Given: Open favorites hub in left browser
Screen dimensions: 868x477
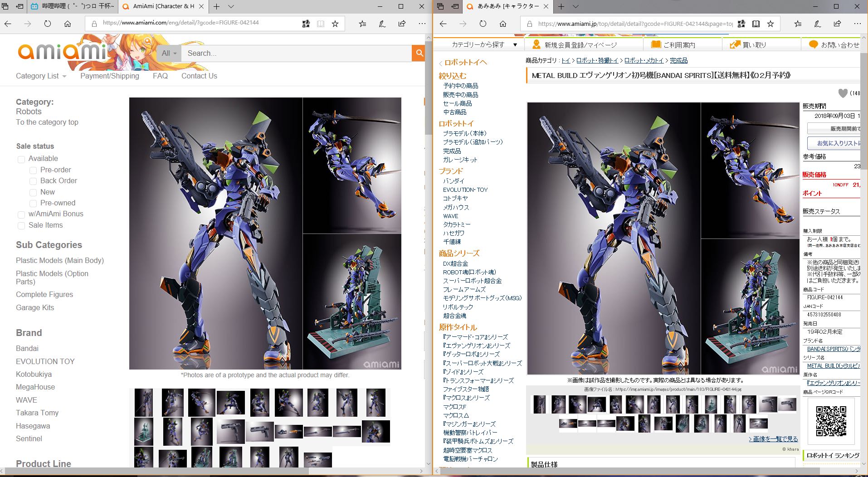Looking at the screenshot, I should click(x=362, y=24).
